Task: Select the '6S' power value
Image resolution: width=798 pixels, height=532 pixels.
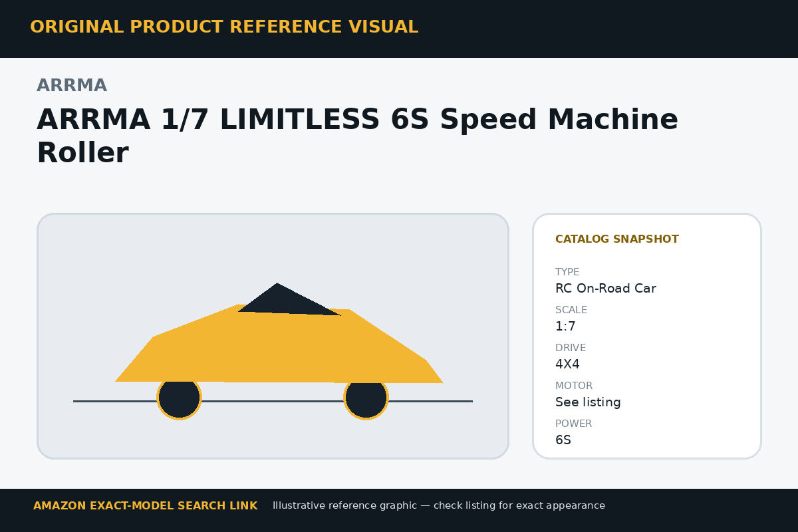Action: click(563, 440)
